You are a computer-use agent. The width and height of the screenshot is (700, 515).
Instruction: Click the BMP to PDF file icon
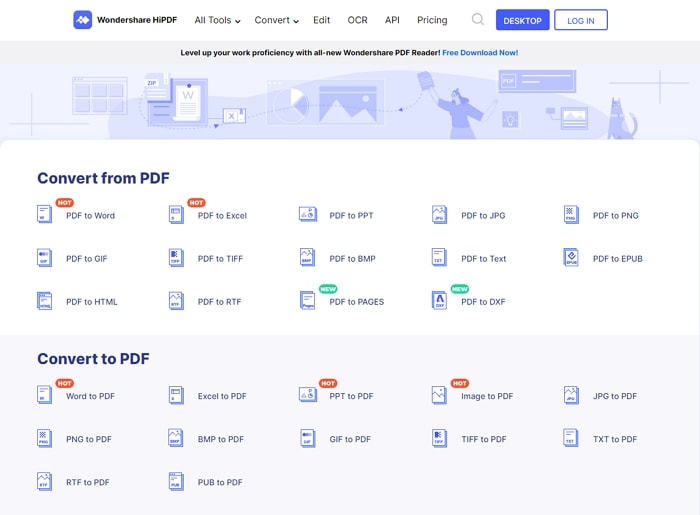point(176,438)
